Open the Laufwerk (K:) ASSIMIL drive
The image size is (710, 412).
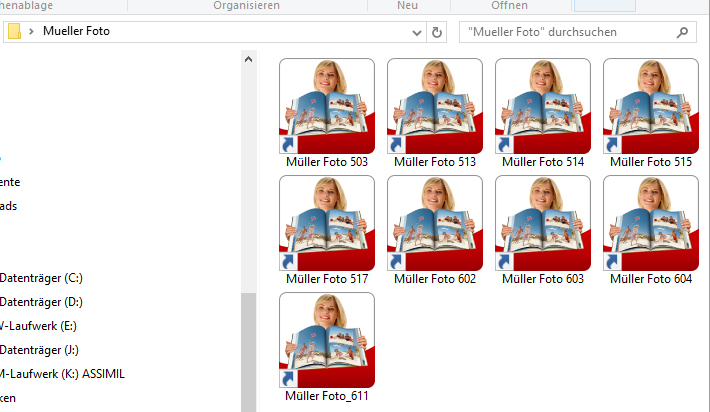pos(62,374)
